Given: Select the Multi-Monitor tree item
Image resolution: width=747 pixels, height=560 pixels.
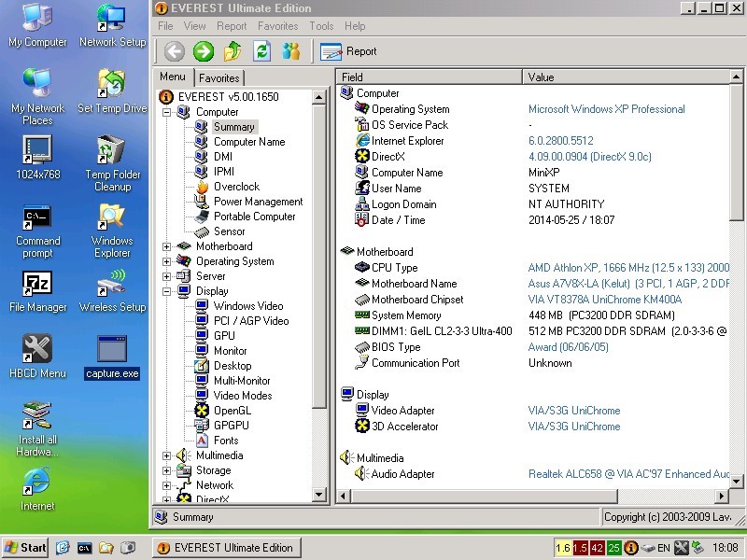Looking at the screenshot, I should (242, 381).
